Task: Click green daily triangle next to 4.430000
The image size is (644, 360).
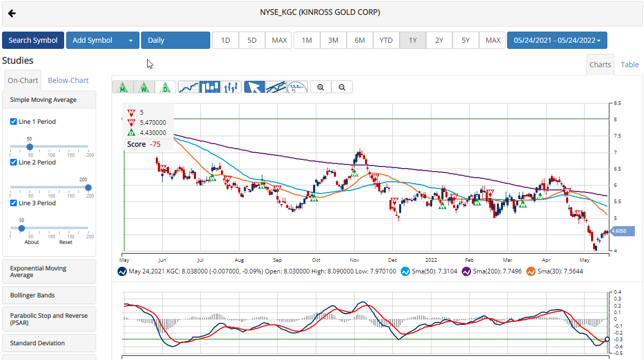Action: click(131, 132)
